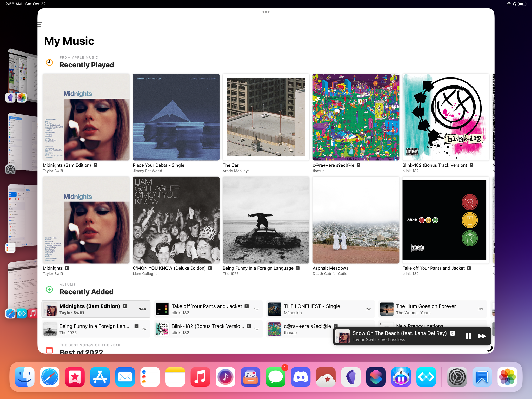Pause the currently playing song

tap(468, 336)
